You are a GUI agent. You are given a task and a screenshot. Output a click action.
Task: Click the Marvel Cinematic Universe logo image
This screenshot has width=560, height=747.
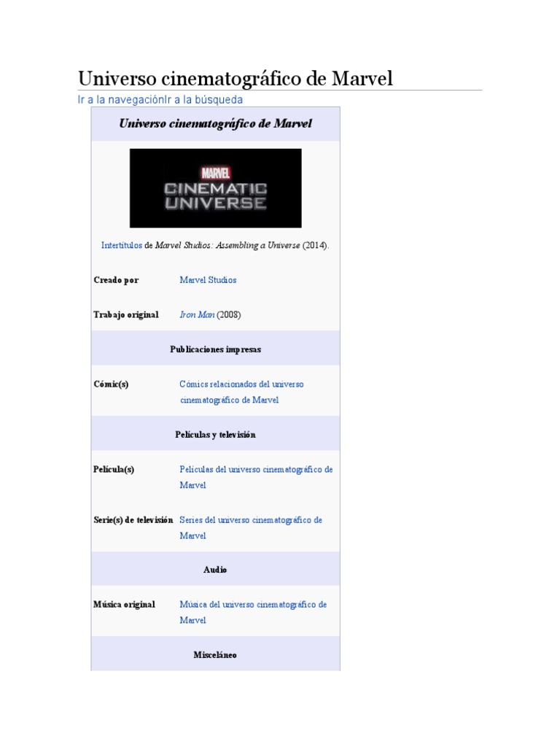pos(215,188)
